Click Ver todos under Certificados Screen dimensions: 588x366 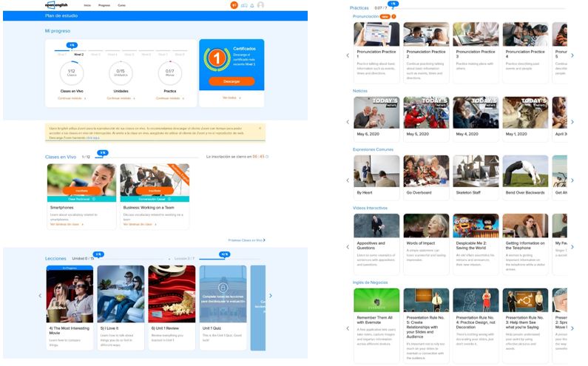(x=232, y=98)
